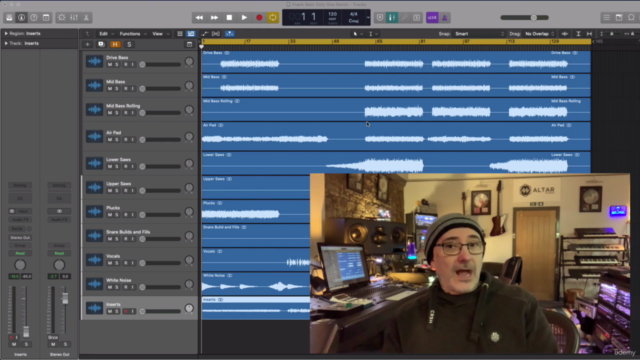Open the Editors scissors icon
Screen dimensions: 640x360
(86, 18)
